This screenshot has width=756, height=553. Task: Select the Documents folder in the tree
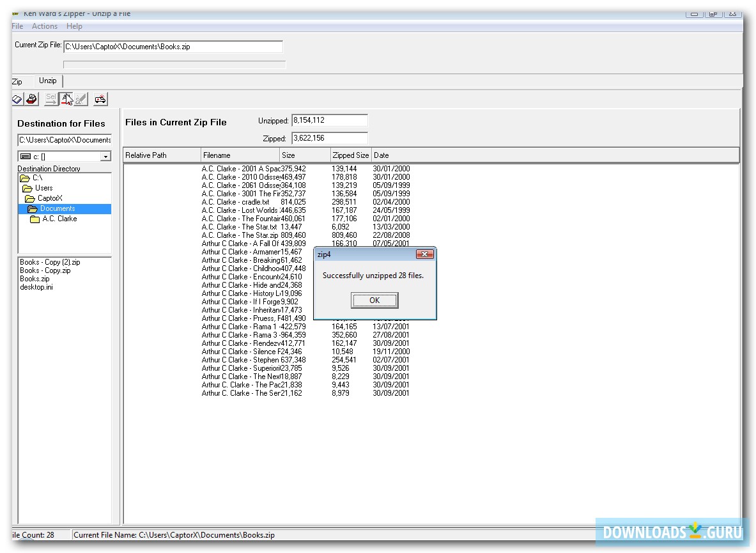click(65, 209)
